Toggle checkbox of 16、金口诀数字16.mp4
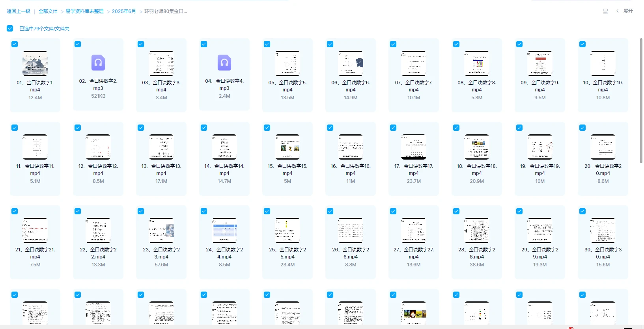The height and width of the screenshot is (329, 644). [330, 128]
